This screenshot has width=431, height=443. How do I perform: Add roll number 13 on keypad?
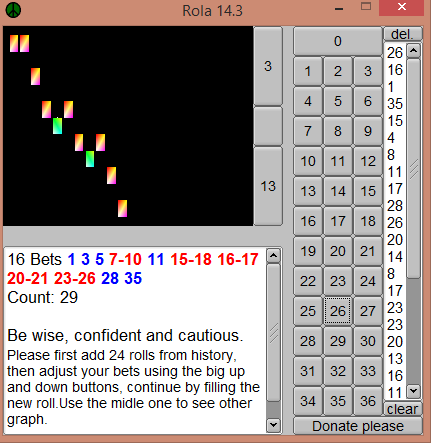point(308,191)
